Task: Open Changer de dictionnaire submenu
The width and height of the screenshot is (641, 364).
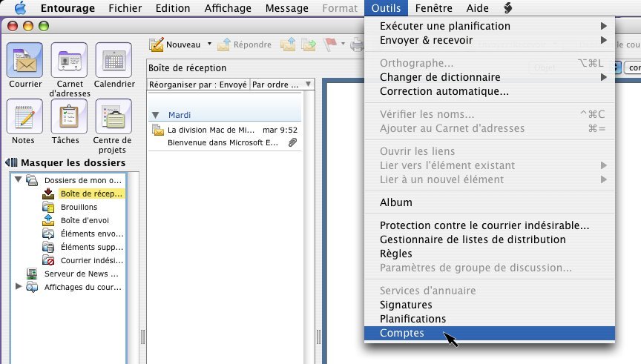Action: 490,77
